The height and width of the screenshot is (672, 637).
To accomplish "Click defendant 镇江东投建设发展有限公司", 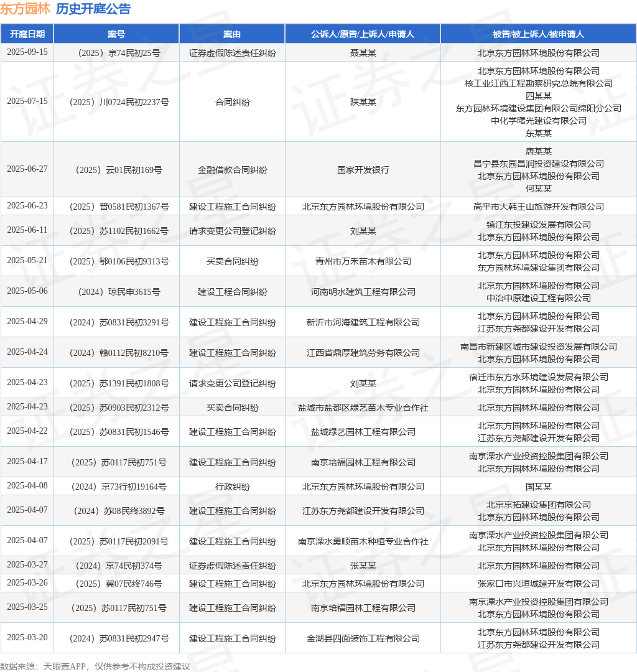I will pos(539,225).
